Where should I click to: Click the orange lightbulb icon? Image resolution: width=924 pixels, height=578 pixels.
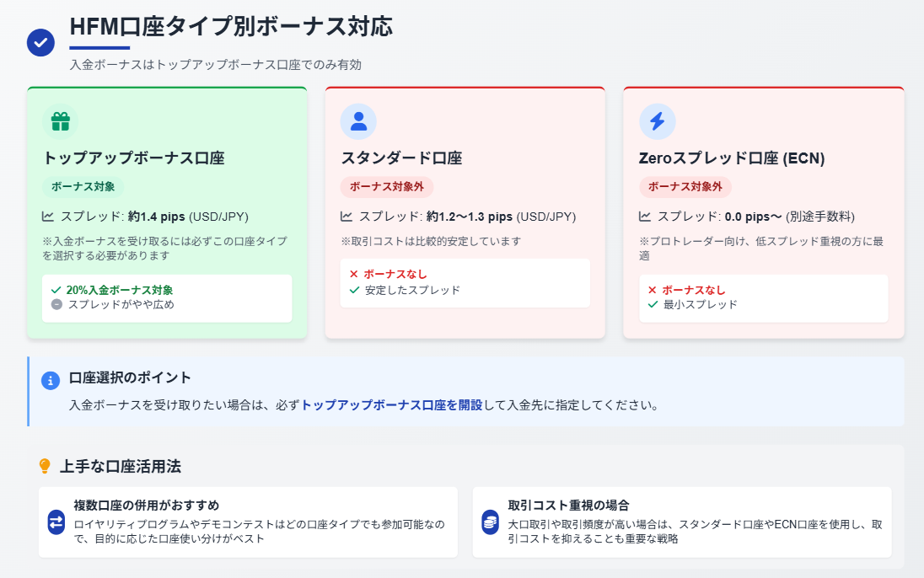click(x=45, y=466)
